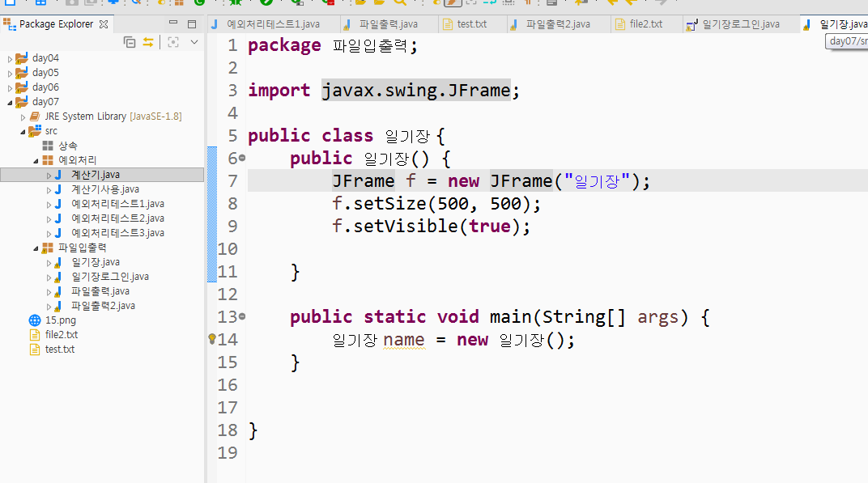Click the 일기장로그인.java file icon in tree
This screenshot has height=483, width=868.
[x=57, y=277]
